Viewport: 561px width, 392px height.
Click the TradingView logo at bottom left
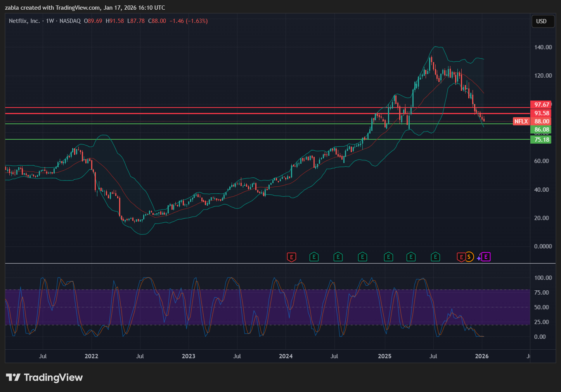click(x=44, y=377)
